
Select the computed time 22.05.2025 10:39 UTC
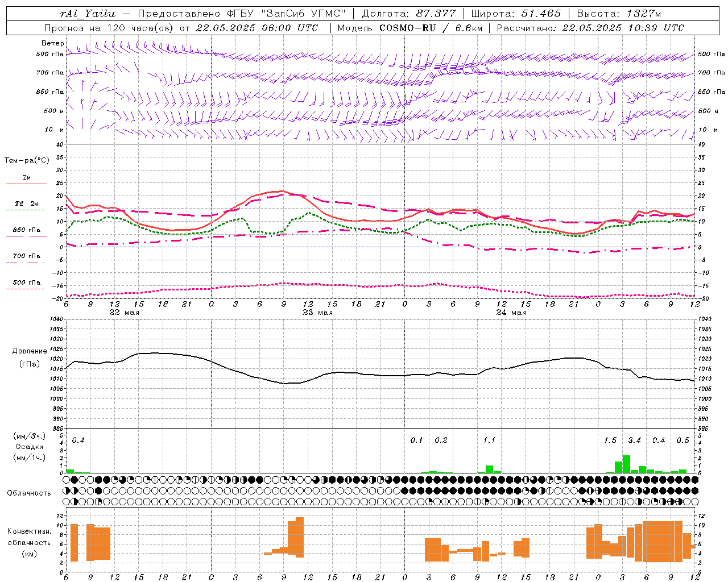(x=623, y=28)
